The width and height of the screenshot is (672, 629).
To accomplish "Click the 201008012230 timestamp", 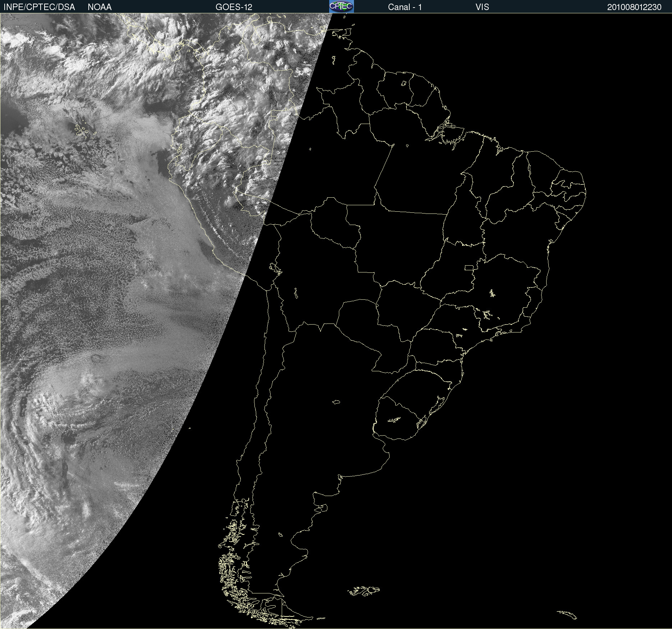I will pyautogui.click(x=634, y=7).
